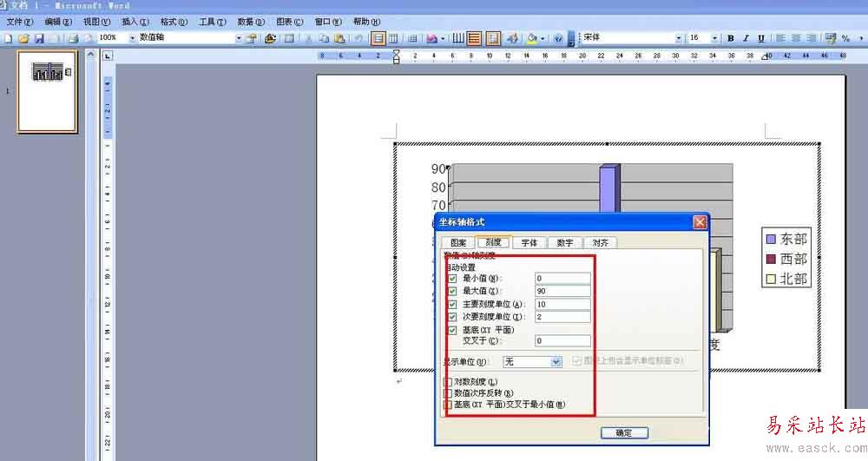The image size is (868, 461).
Task: Click the Help question mark icon
Action: click(x=558, y=38)
